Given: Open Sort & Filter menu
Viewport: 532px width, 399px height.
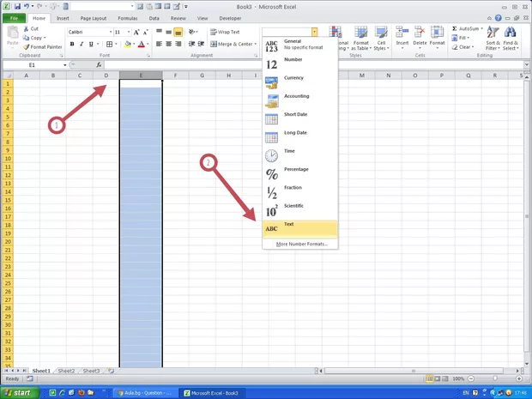Looking at the screenshot, I should pos(493,39).
